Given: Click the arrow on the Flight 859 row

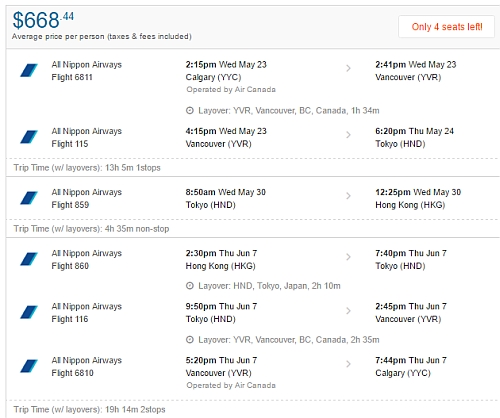Looking at the screenshot, I should tap(348, 196).
